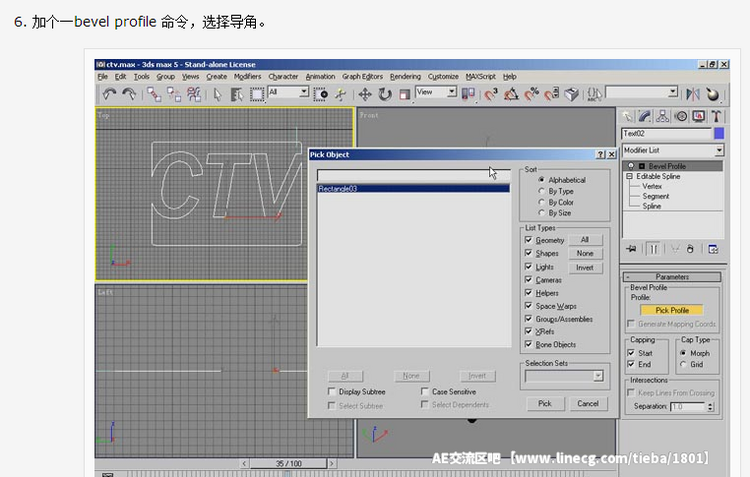Open Select by Name tool

coord(237,94)
